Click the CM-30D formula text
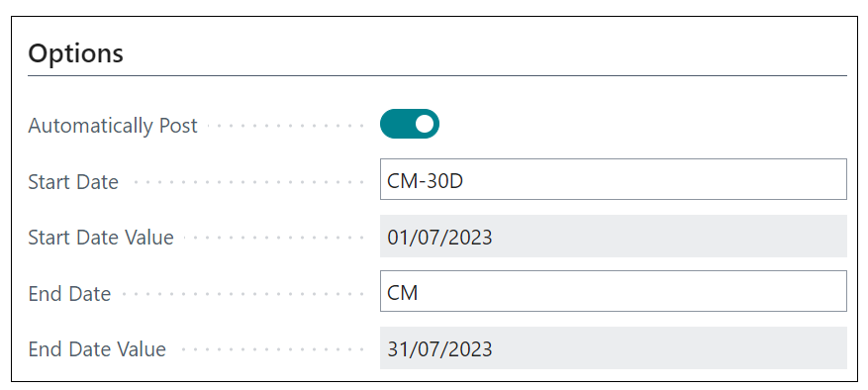 coord(426,180)
